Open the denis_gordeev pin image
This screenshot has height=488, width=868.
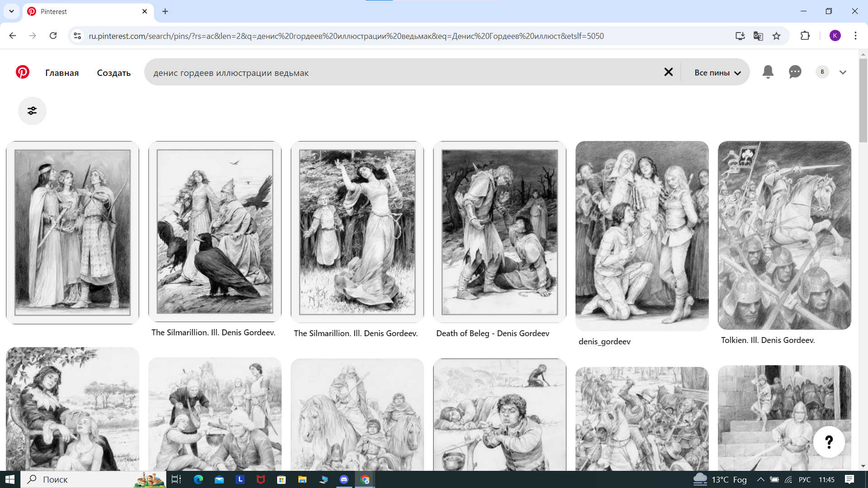[642, 236]
